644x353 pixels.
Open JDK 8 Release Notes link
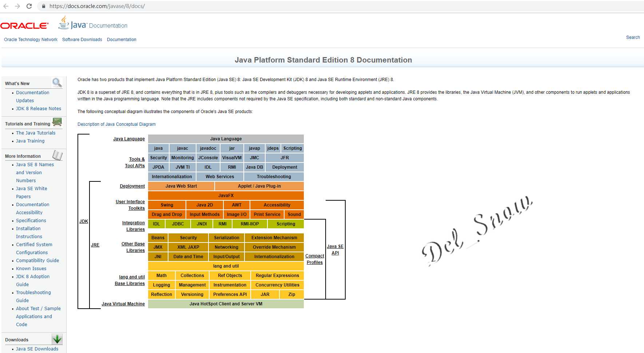pyautogui.click(x=39, y=109)
